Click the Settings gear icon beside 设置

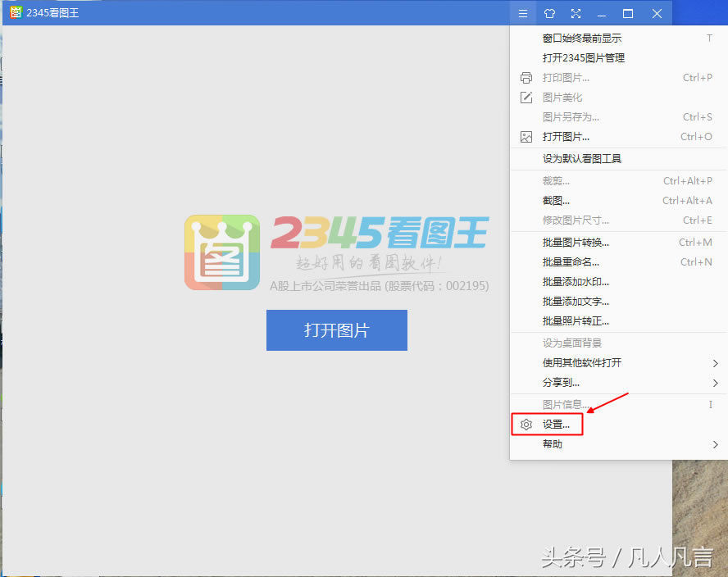pos(526,424)
